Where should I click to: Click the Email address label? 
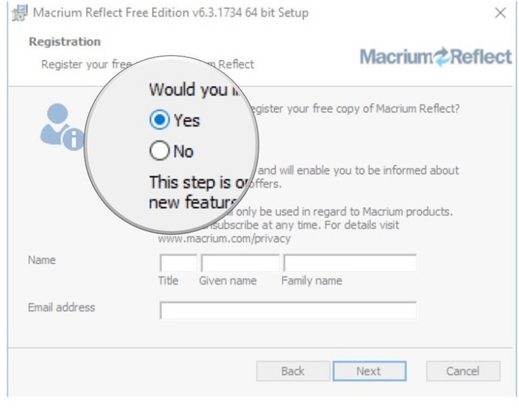pos(62,308)
